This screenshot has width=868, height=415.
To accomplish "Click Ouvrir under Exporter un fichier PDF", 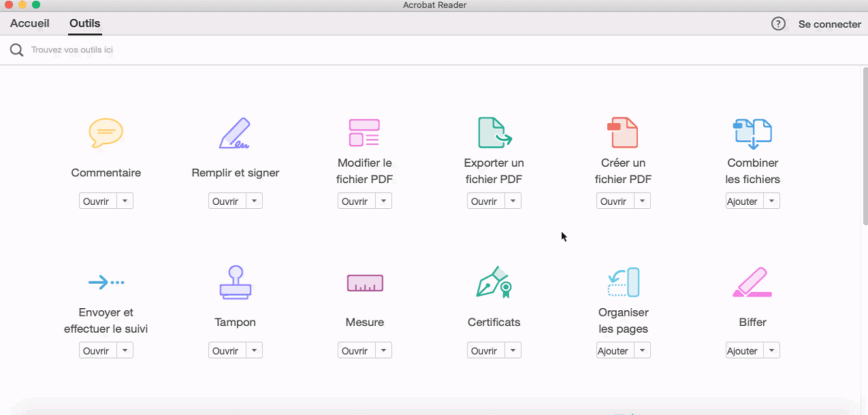I will [x=486, y=201].
